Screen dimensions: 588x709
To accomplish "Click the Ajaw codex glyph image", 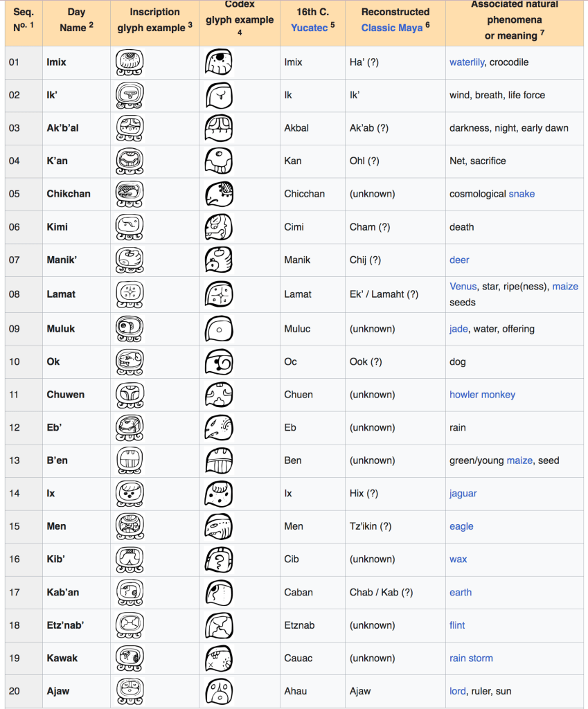I will click(x=219, y=691).
